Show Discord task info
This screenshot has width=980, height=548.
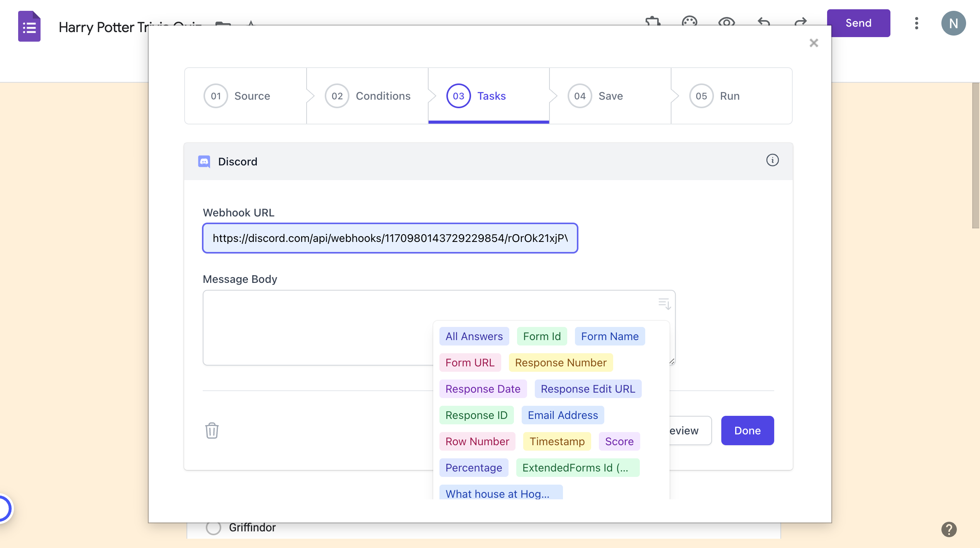pos(772,160)
